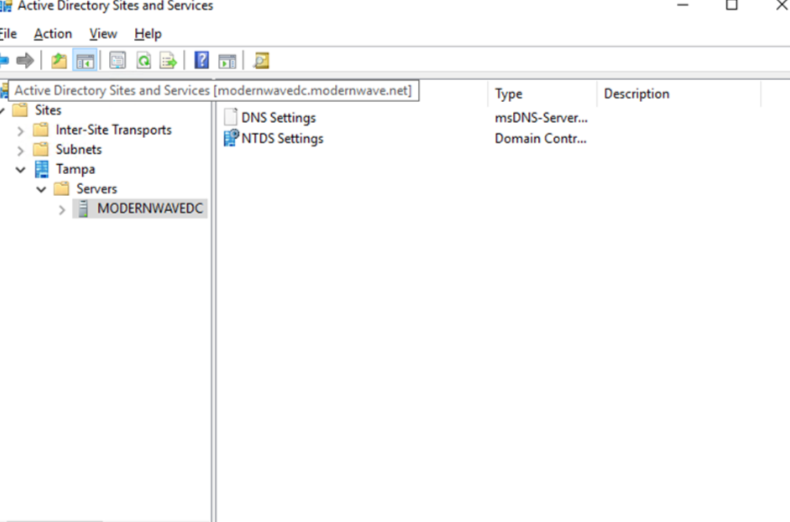The height and width of the screenshot is (522, 790).
Task: Open the Help menu
Action: (x=148, y=34)
